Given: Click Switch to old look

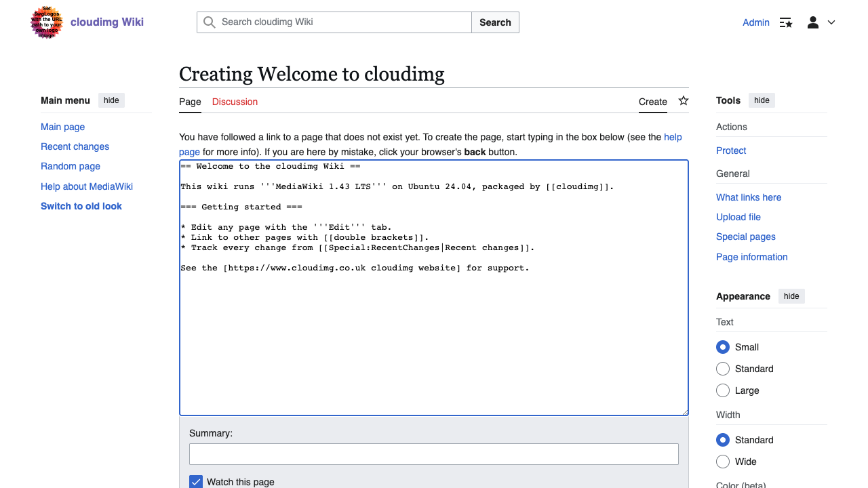Looking at the screenshot, I should 81,206.
